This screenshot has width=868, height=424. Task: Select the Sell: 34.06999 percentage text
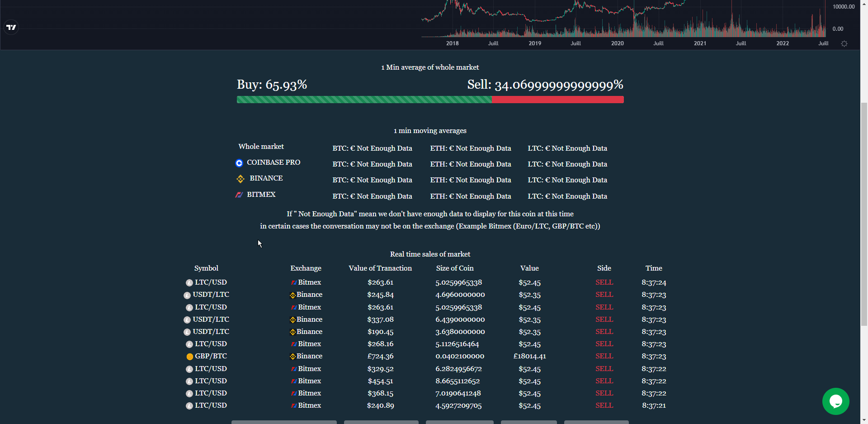[x=545, y=85]
